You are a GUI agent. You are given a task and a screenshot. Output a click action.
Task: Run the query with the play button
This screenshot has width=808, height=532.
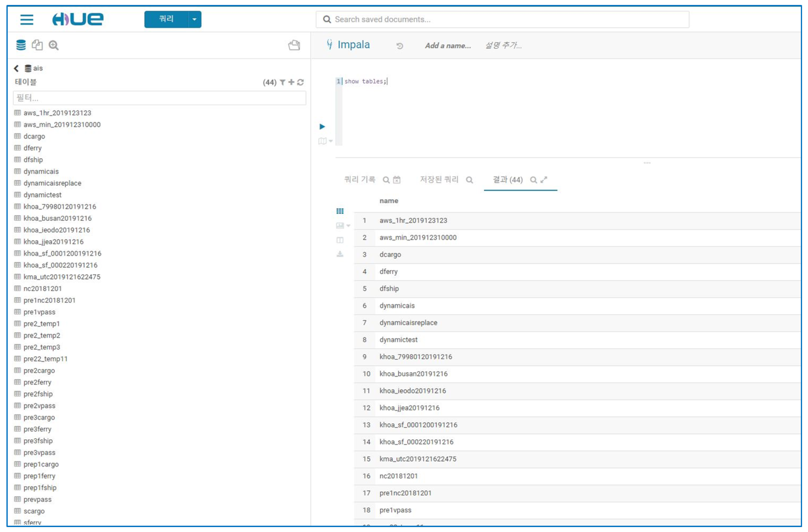[322, 127]
